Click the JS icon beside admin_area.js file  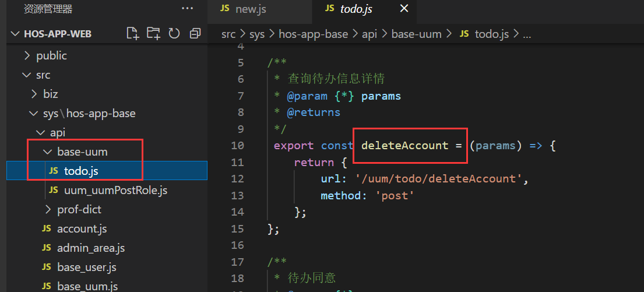pos(47,248)
